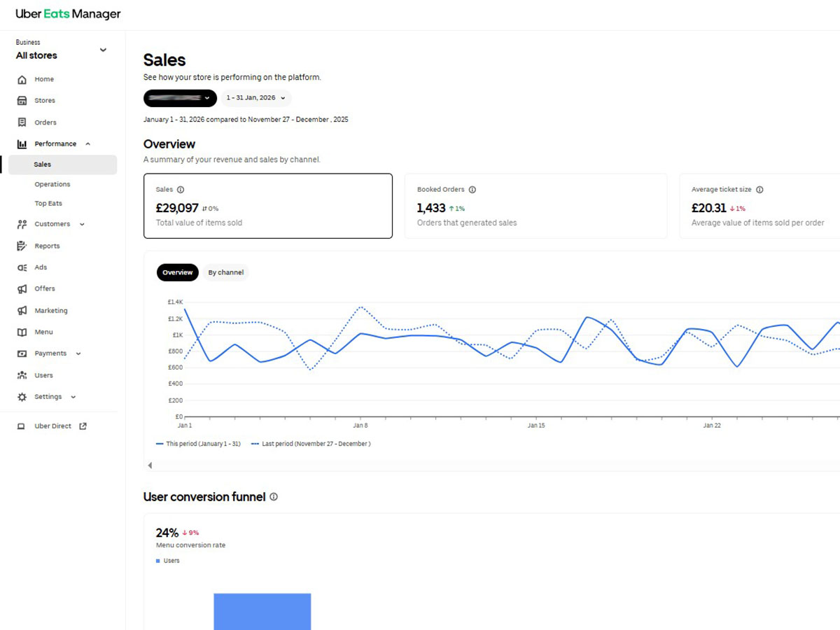The width and height of the screenshot is (840, 630).
Task: Open the Top Eats section
Action: point(48,203)
